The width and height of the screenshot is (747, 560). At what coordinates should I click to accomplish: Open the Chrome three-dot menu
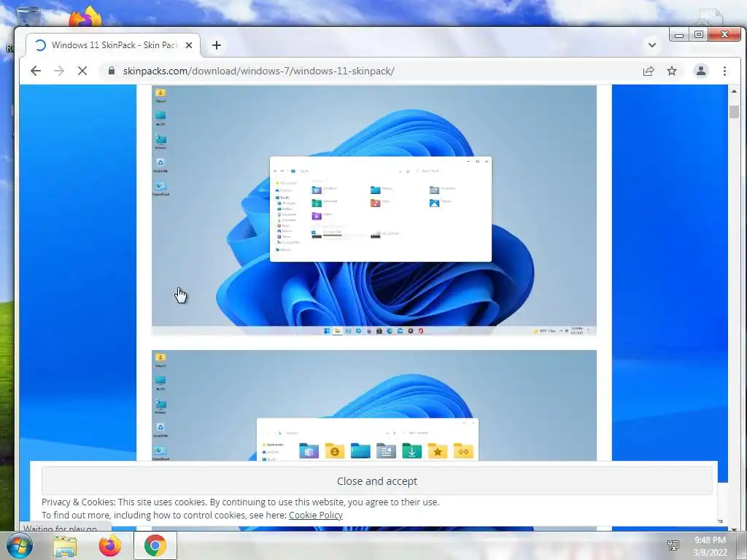pyautogui.click(x=724, y=71)
